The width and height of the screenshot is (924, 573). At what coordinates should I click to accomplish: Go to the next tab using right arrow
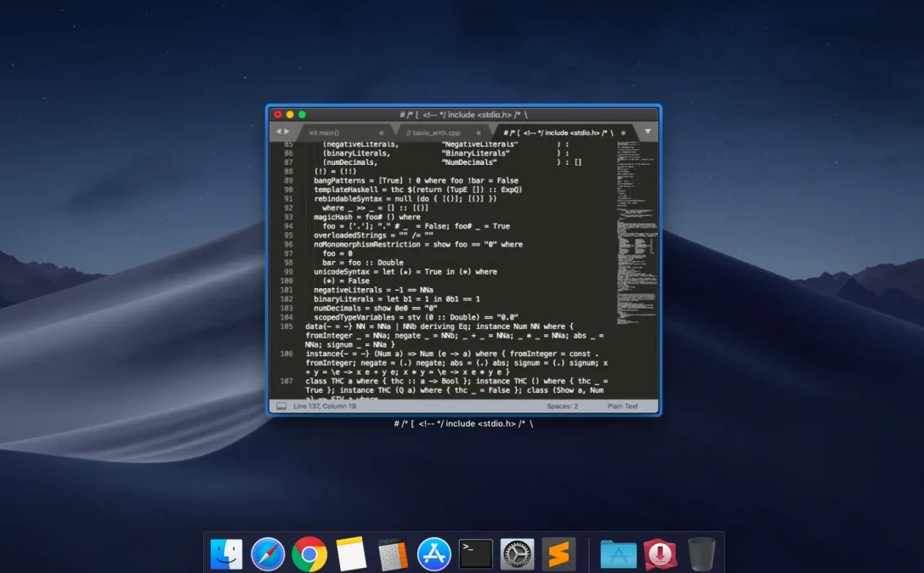[x=287, y=132]
